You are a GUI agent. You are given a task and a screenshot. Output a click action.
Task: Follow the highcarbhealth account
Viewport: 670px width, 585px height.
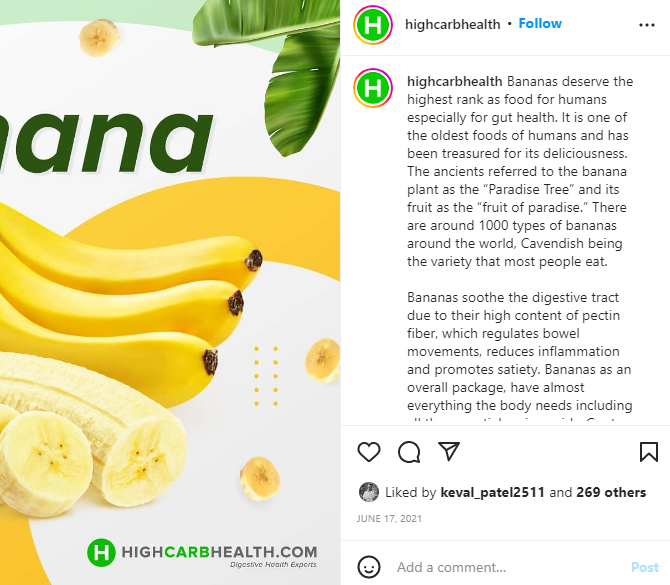(x=540, y=24)
